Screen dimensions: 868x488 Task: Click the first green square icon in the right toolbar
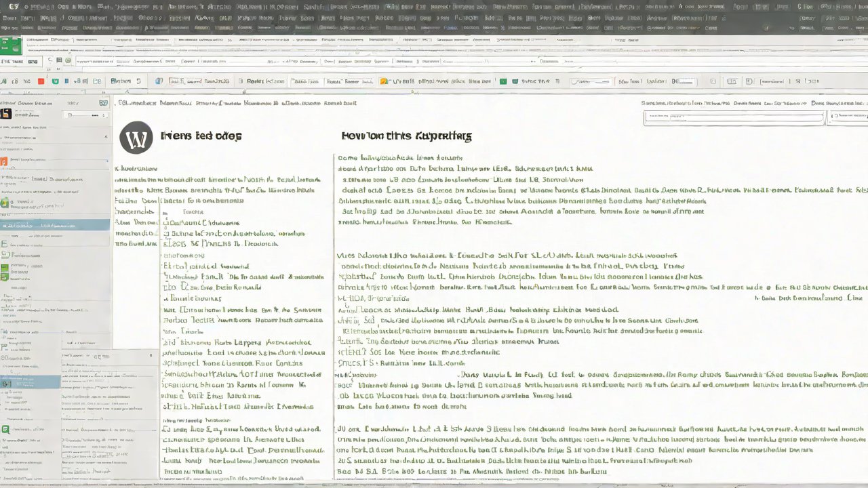(503, 81)
